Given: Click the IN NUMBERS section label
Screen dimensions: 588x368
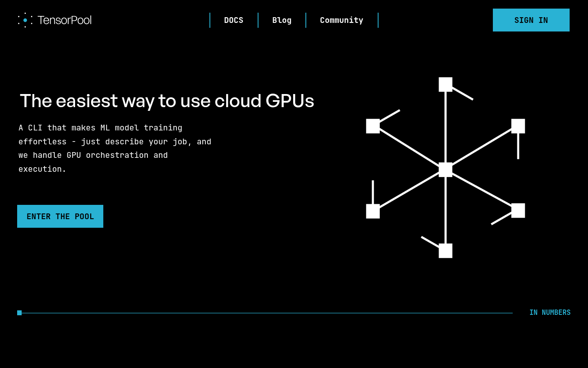Looking at the screenshot, I should click(550, 312).
